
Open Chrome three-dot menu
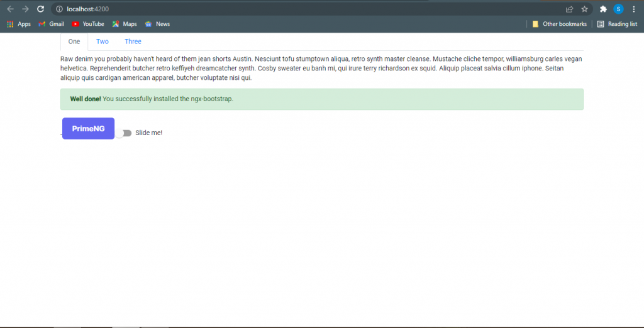(x=633, y=9)
